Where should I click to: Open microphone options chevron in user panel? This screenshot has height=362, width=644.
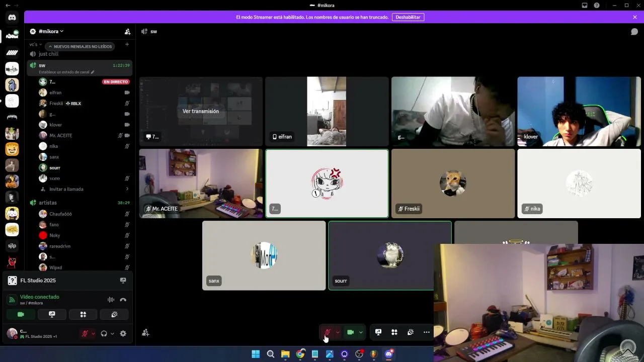pos(93,333)
